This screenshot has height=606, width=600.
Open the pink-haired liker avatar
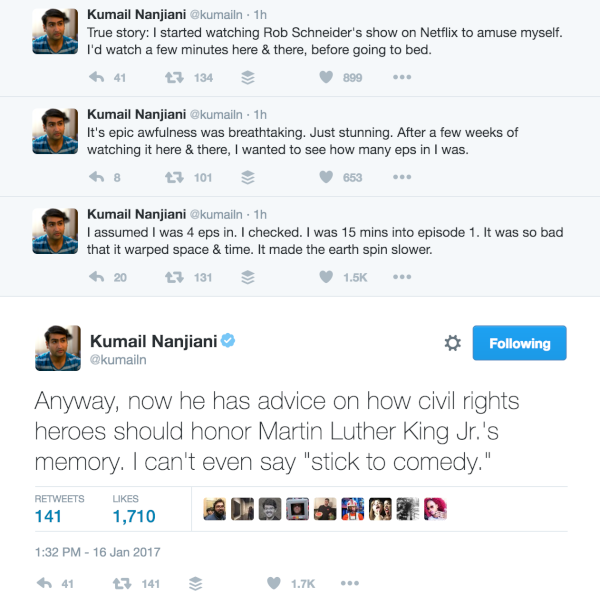(x=435, y=509)
